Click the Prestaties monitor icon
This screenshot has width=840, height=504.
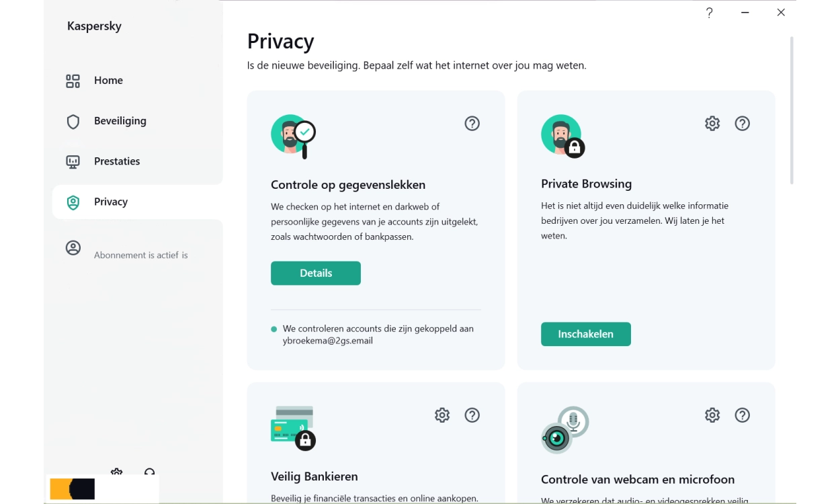73,162
